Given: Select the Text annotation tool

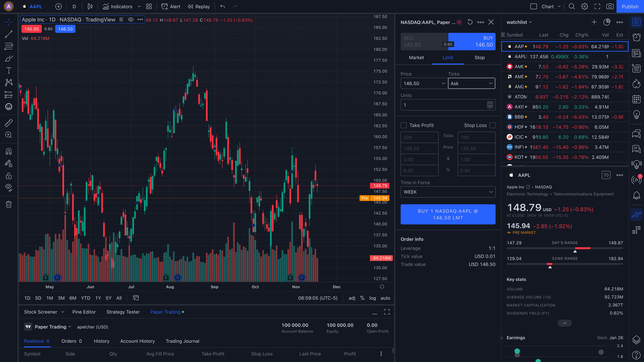Looking at the screenshot, I should 9,70.
